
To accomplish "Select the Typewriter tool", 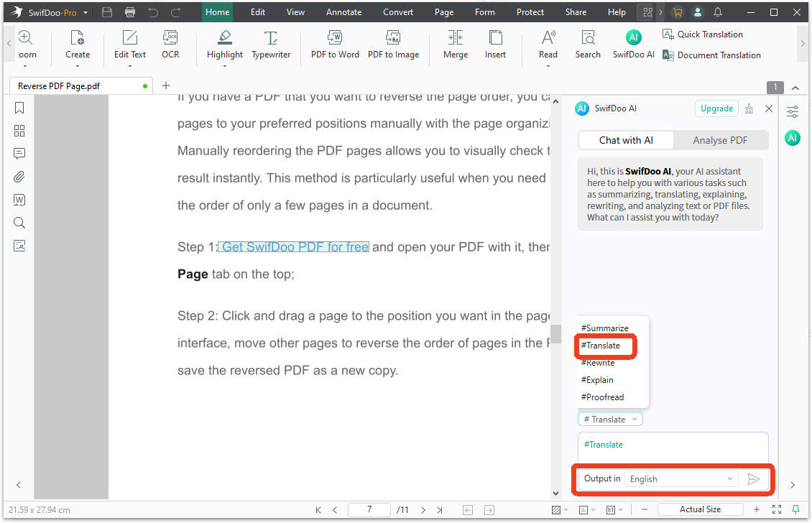I will coord(271,45).
